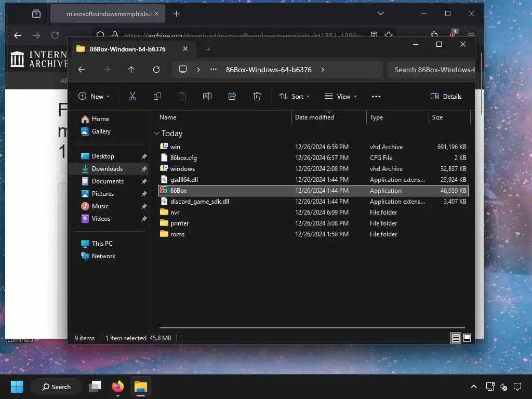
Task: Open This PC in navigation pane
Action: click(x=102, y=243)
